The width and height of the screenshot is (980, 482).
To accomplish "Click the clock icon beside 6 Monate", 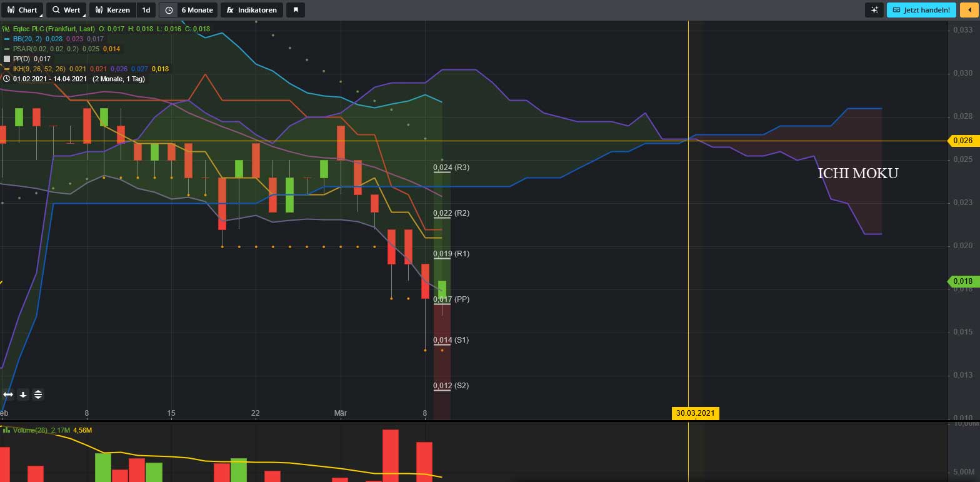I will click(x=169, y=10).
